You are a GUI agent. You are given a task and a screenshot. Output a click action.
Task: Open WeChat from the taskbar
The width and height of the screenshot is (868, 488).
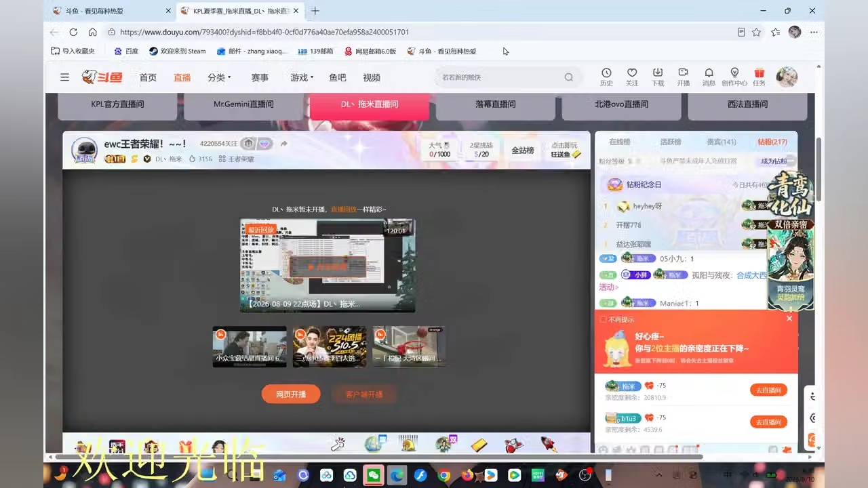[373, 475]
